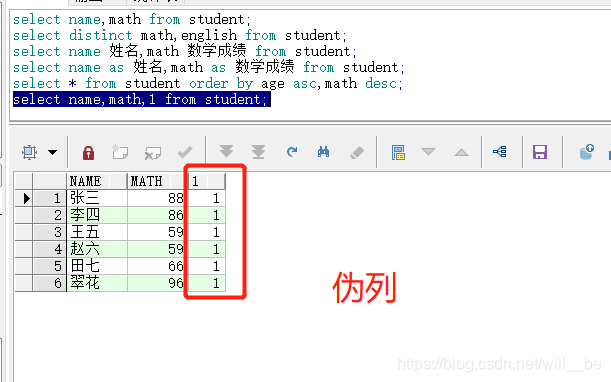Select name cell 李四
The height and width of the screenshot is (382, 611).
point(97,215)
